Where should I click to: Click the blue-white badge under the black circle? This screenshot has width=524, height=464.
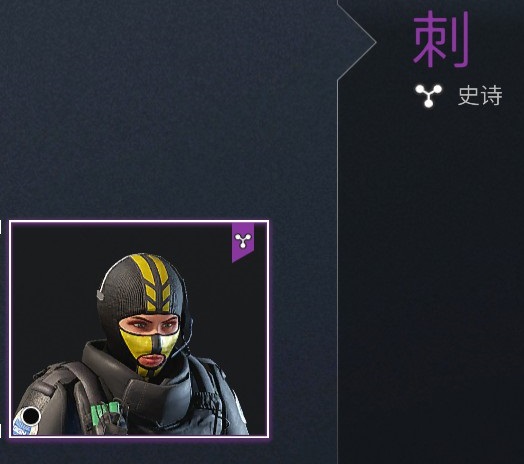(23, 427)
